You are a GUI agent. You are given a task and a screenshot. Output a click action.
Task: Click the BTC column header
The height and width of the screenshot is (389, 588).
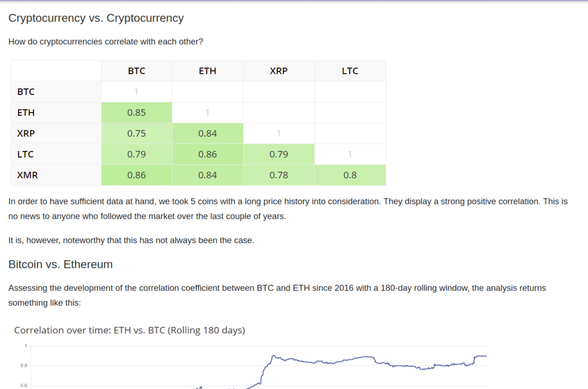coord(137,71)
